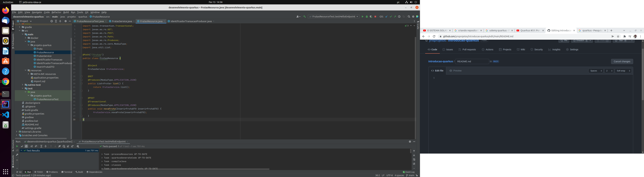This screenshot has width=644, height=177.
Task: Start debugging with the bug icon
Action: [367, 17]
